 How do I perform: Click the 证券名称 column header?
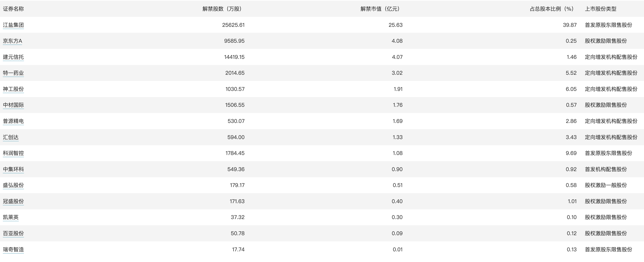pyautogui.click(x=13, y=9)
